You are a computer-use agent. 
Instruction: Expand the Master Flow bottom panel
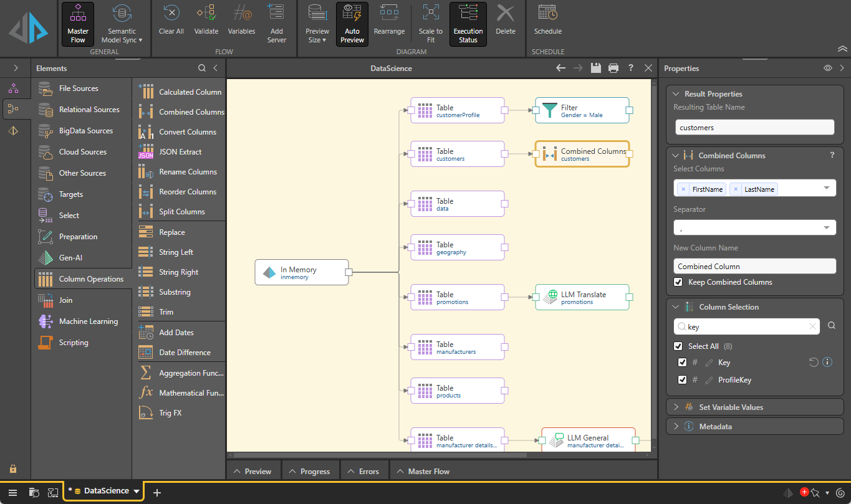(x=423, y=472)
